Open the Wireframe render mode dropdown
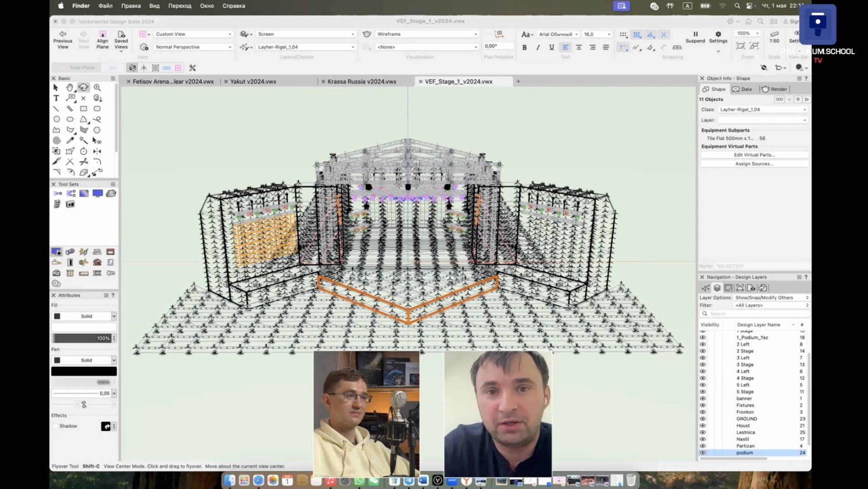The image size is (868, 489). 427,34
